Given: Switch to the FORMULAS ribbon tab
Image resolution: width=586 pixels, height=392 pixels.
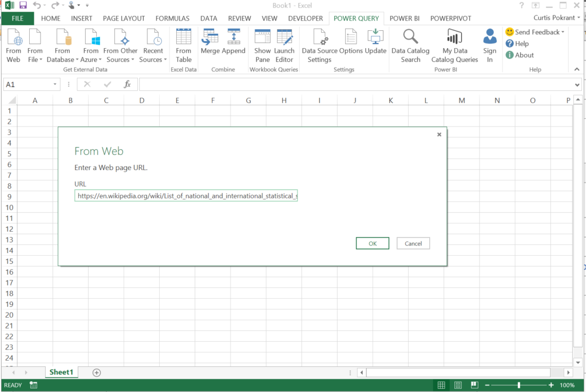Looking at the screenshot, I should pyautogui.click(x=172, y=18).
